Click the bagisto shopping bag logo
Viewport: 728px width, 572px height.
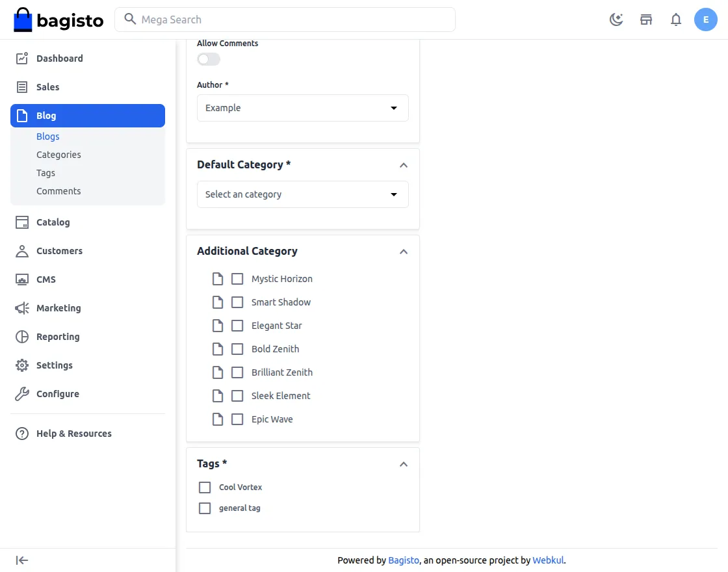pos(58,20)
